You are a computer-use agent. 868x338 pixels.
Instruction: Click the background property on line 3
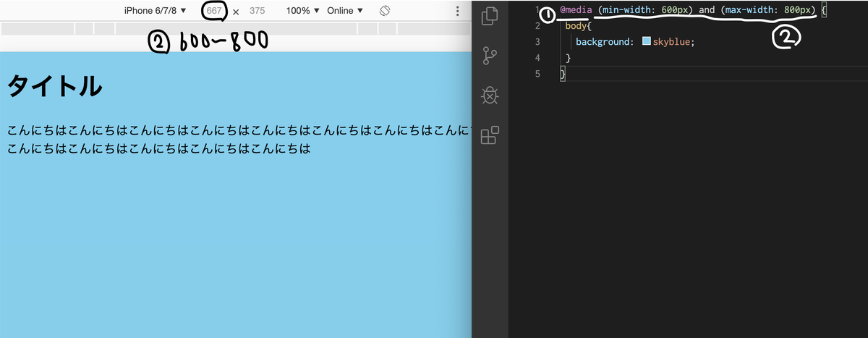604,42
